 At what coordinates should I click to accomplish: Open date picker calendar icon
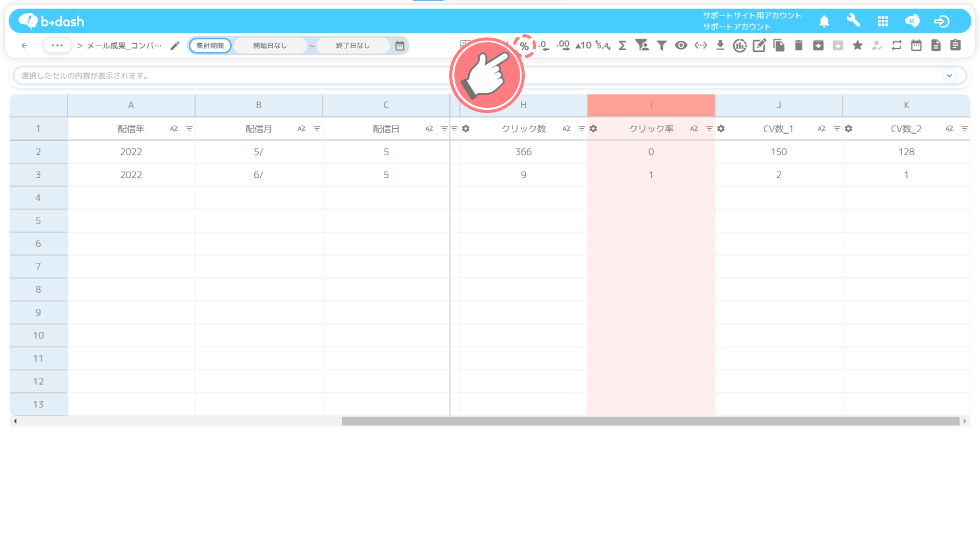coord(399,46)
